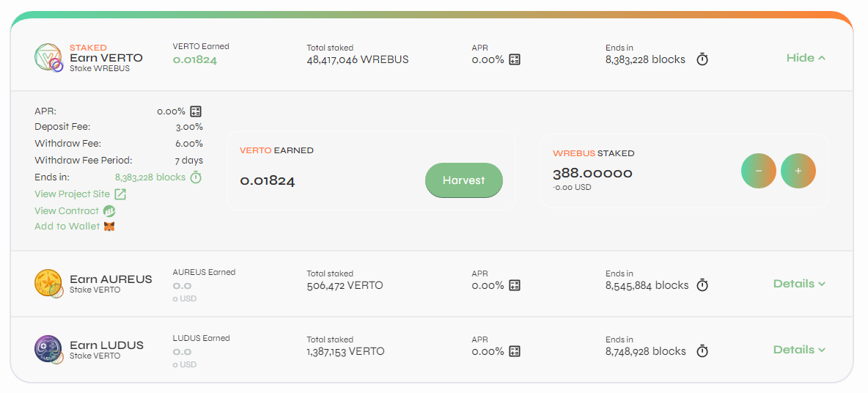868x393 pixels.
Task: Click the VERTO pool token logo
Action: click(48, 58)
